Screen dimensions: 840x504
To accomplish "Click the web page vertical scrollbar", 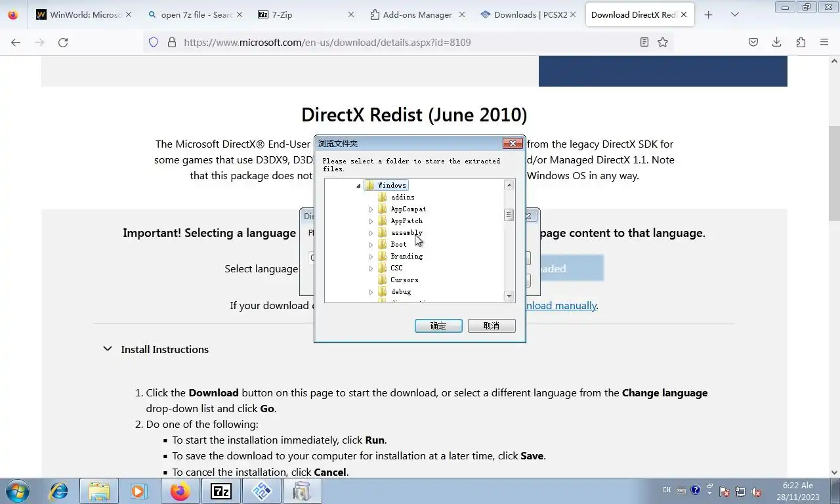I will (834, 174).
